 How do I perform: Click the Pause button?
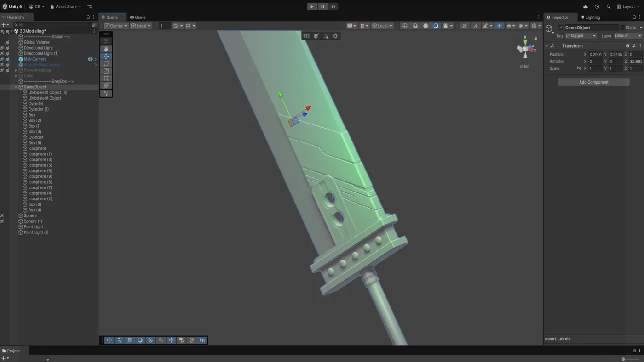(x=322, y=6)
